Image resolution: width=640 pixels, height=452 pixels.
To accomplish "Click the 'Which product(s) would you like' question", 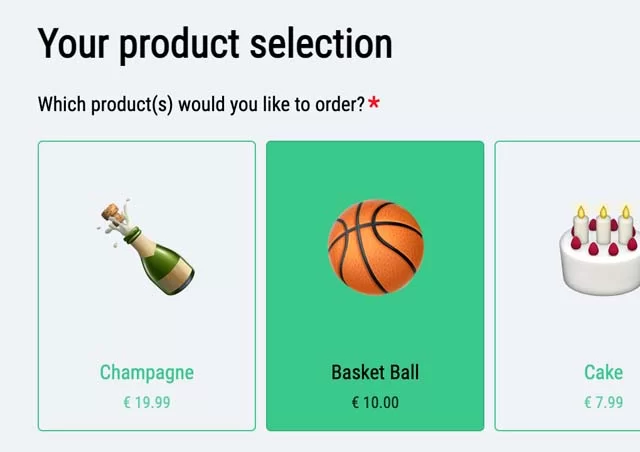I will [201, 105].
